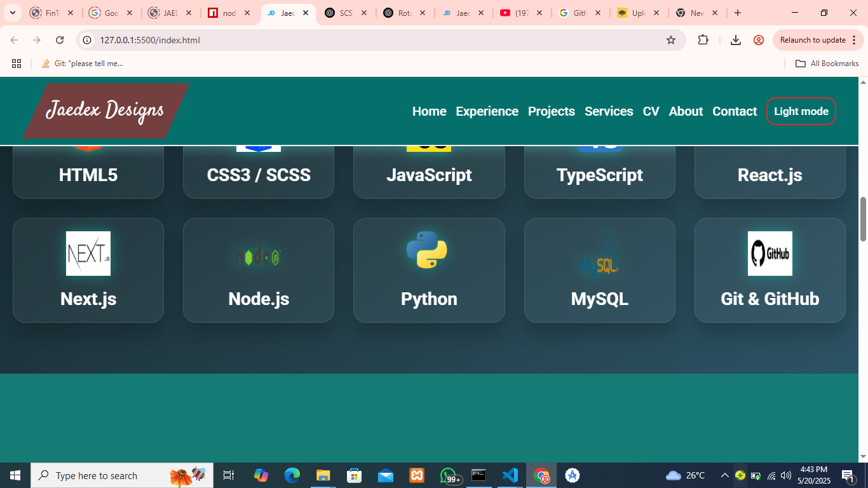This screenshot has height=488, width=868.
Task: Click the HTML5 skill card label
Action: 88,175
